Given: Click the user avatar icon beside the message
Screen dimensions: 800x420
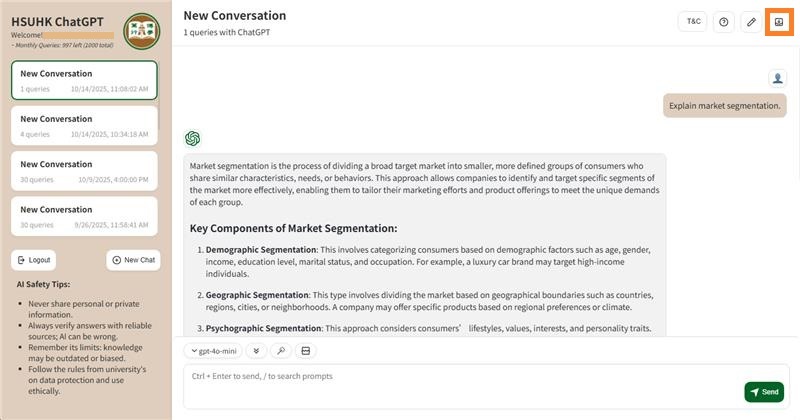Looking at the screenshot, I should [778, 78].
